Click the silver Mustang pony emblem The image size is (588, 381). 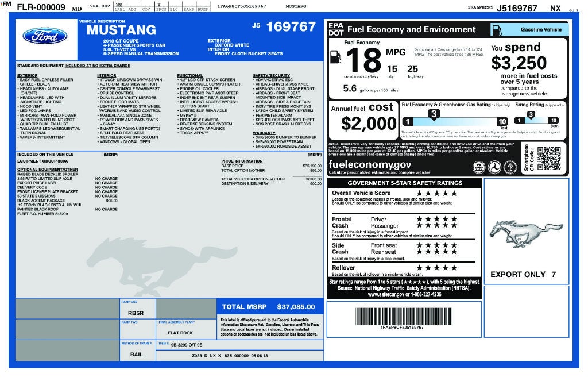click(526, 233)
